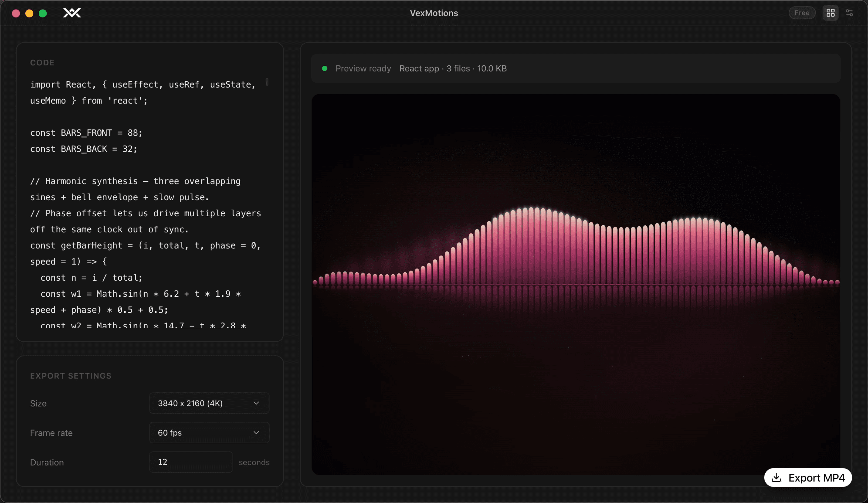Image resolution: width=868 pixels, height=503 pixels.
Task: Click the 'const BARS_FRONT = 88;' code line
Action: tap(86, 133)
